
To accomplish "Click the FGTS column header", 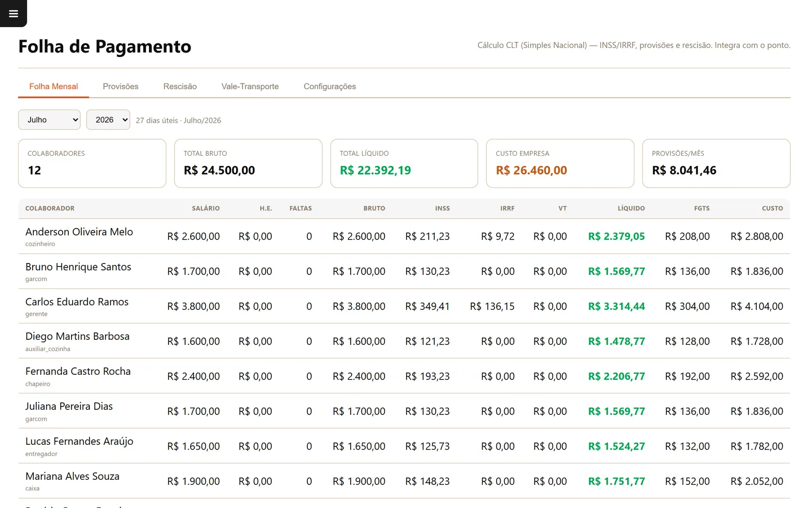I will tap(702, 208).
